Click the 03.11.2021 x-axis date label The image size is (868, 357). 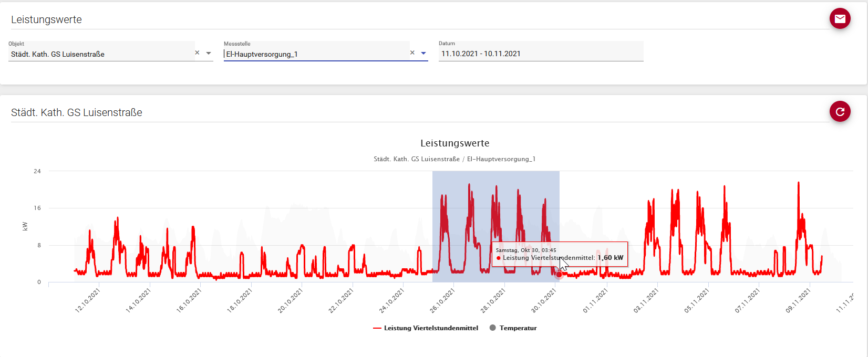click(x=646, y=301)
